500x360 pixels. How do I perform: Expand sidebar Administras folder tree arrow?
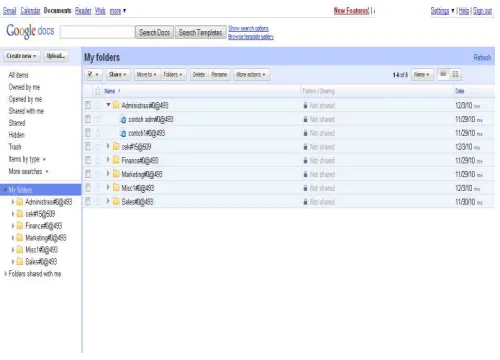coord(13,202)
